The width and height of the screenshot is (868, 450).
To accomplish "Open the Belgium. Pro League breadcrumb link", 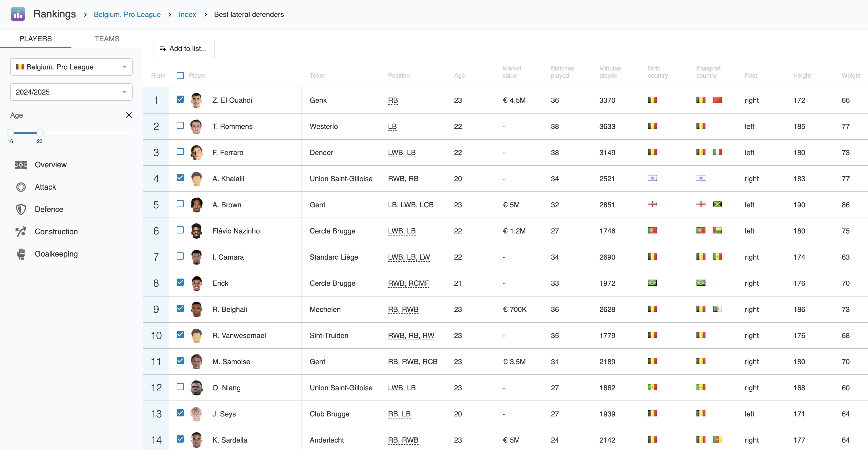I will pos(127,15).
